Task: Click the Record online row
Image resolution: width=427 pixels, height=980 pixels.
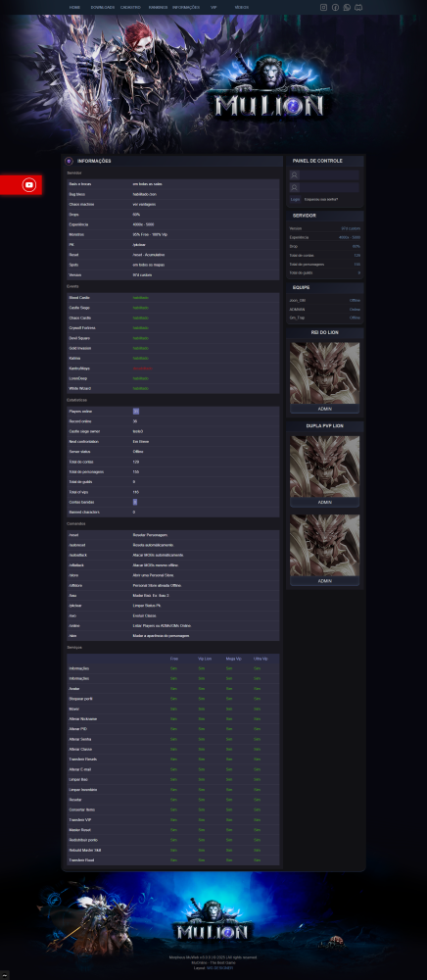Action: (x=173, y=421)
